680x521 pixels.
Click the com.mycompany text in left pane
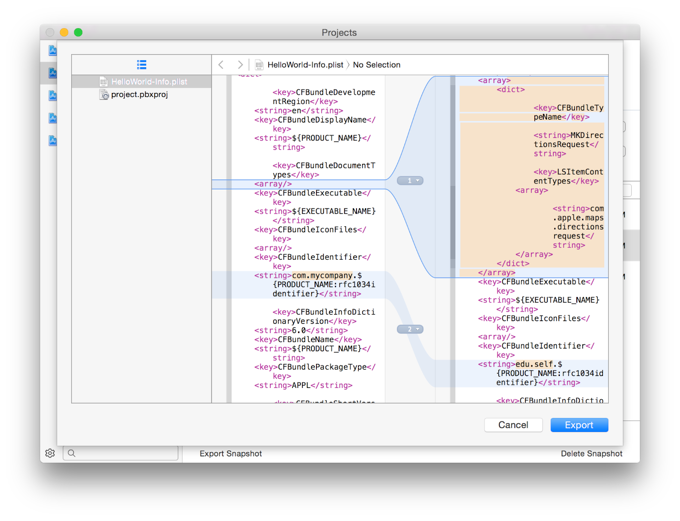[323, 275]
